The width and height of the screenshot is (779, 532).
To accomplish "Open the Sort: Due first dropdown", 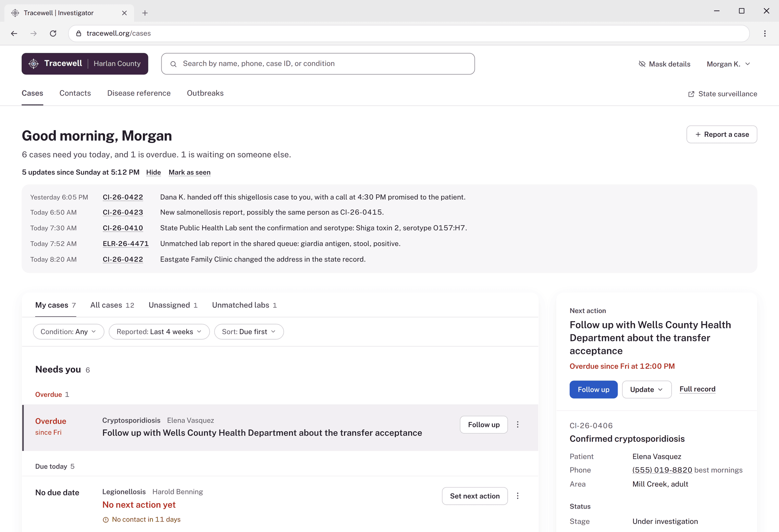I will pos(249,332).
